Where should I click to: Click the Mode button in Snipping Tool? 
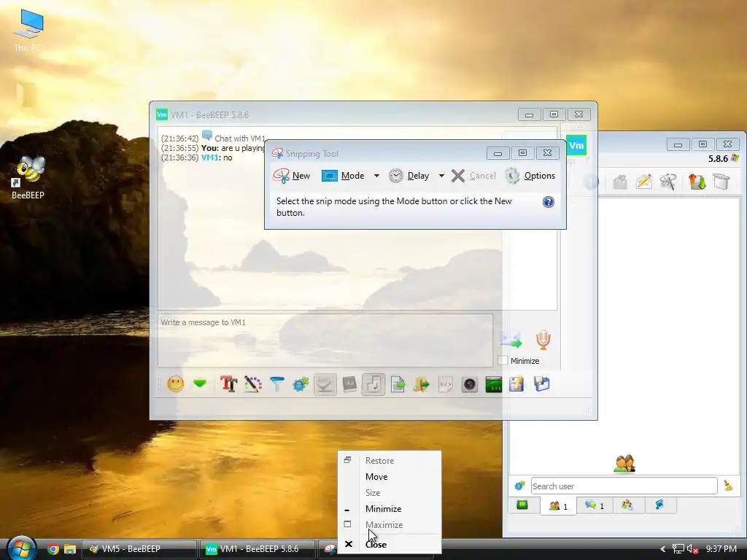pyautogui.click(x=344, y=176)
